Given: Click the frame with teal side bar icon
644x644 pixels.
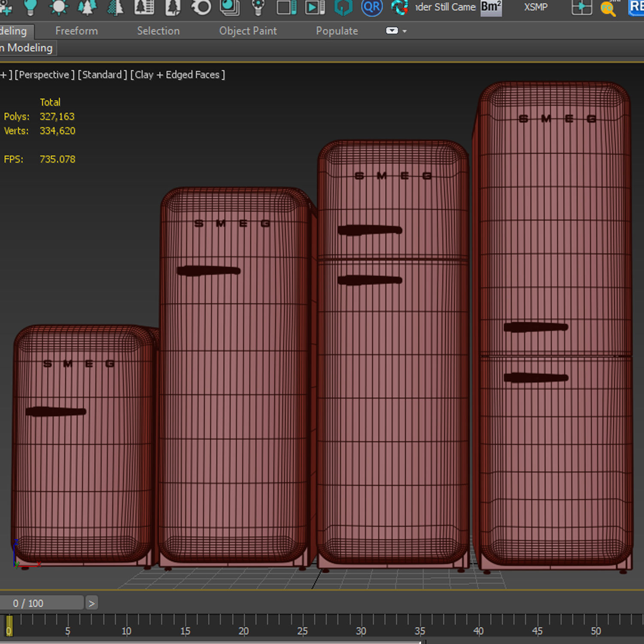Looking at the screenshot, I should (x=286, y=7).
